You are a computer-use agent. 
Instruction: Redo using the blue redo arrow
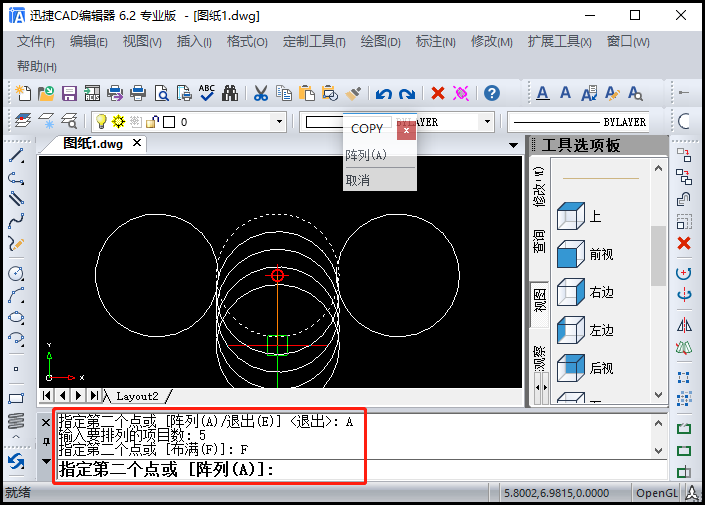coord(407,94)
